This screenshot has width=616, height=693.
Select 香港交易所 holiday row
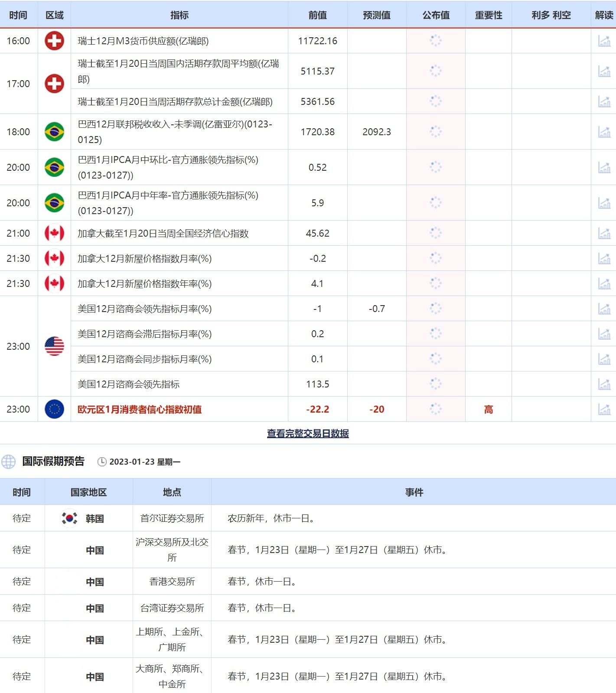pos(172,581)
